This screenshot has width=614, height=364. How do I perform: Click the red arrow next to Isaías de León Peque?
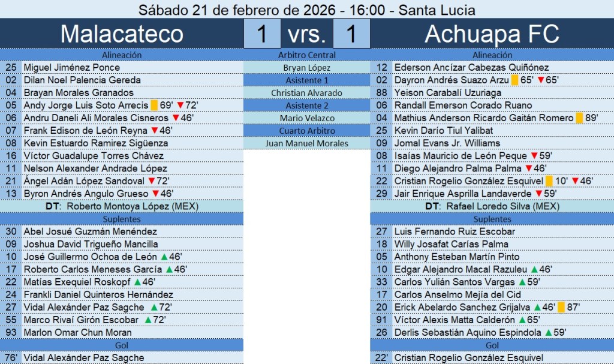pyautogui.click(x=534, y=156)
